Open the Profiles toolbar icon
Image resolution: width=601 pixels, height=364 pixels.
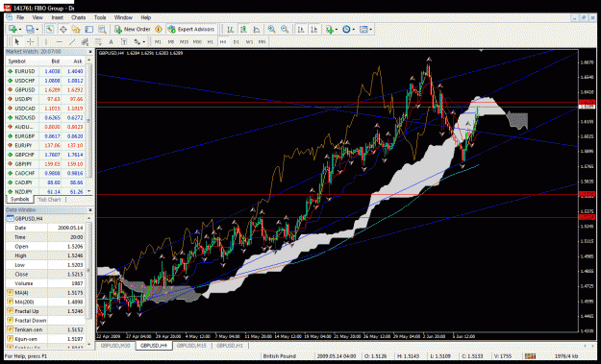[30, 29]
